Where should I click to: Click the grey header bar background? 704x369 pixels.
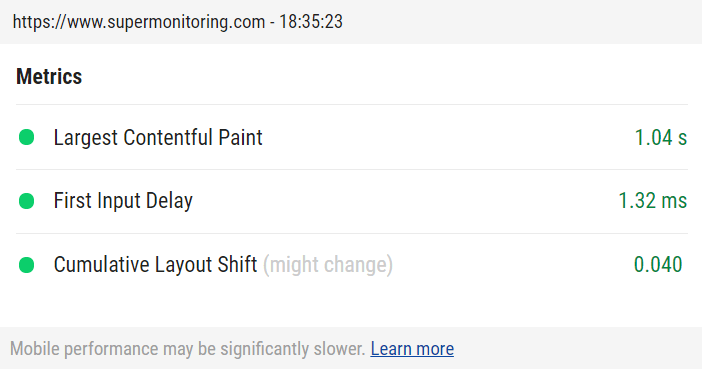coord(521,22)
